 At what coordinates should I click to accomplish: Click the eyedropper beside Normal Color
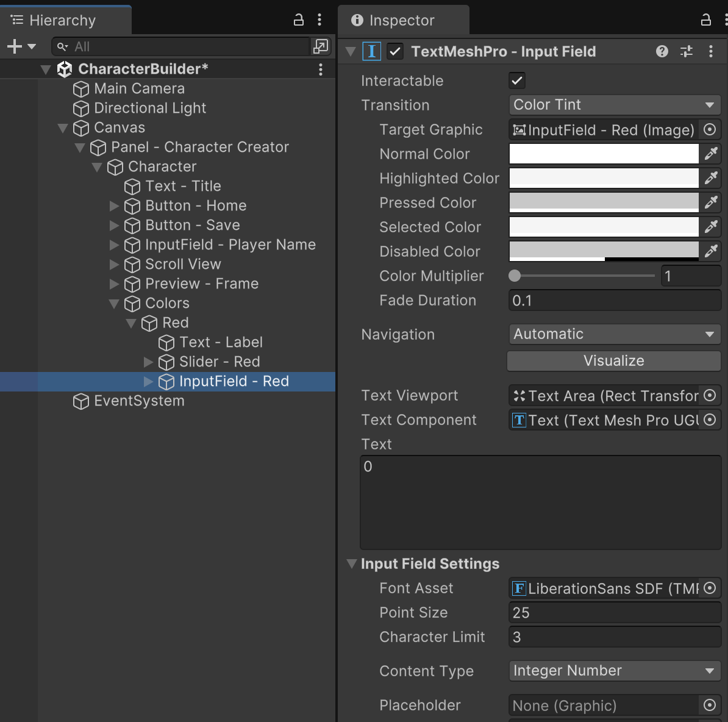(x=711, y=154)
